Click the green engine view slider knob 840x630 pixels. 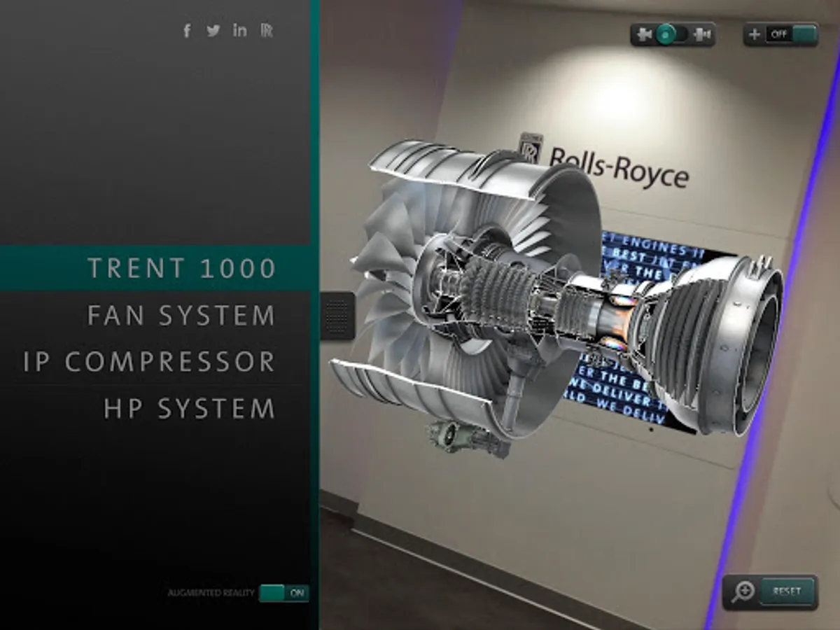point(667,34)
